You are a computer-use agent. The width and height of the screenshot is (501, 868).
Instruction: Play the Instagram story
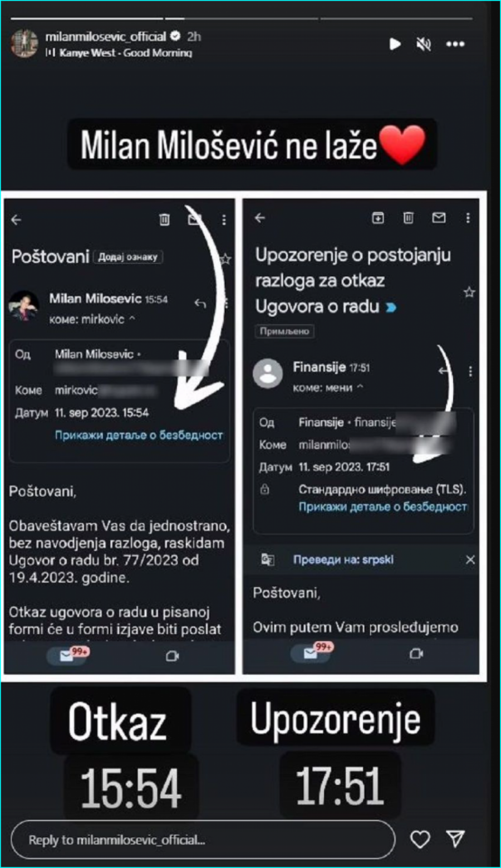point(395,44)
